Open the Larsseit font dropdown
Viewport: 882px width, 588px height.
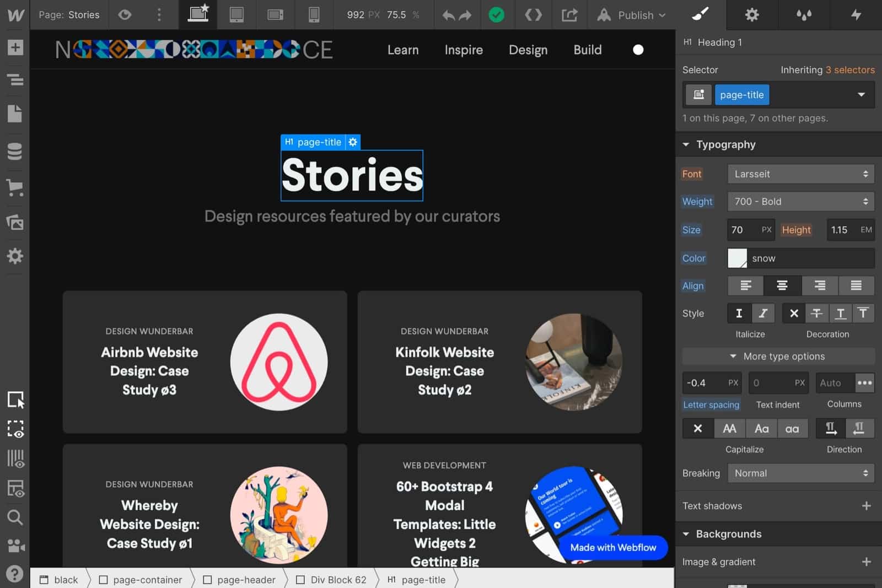point(801,174)
